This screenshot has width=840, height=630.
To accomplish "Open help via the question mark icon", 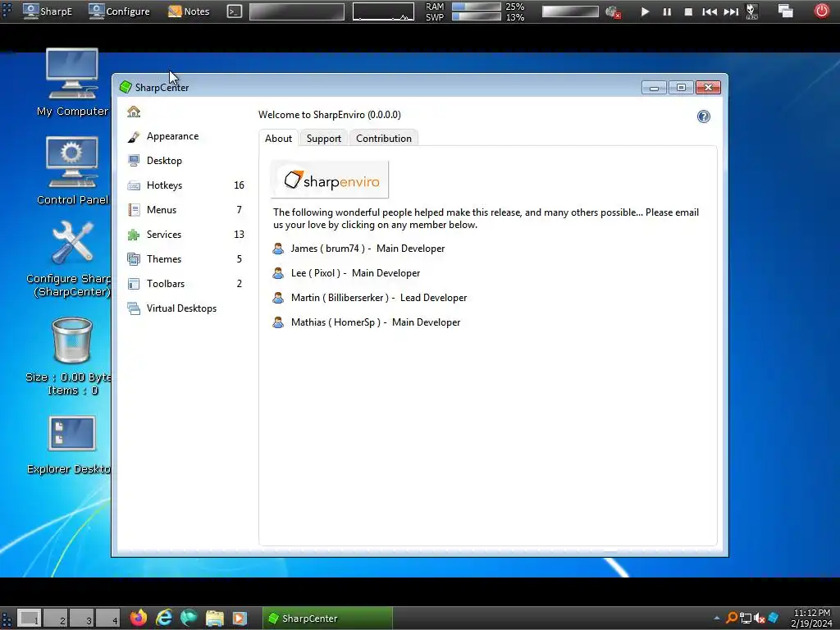I will click(703, 116).
